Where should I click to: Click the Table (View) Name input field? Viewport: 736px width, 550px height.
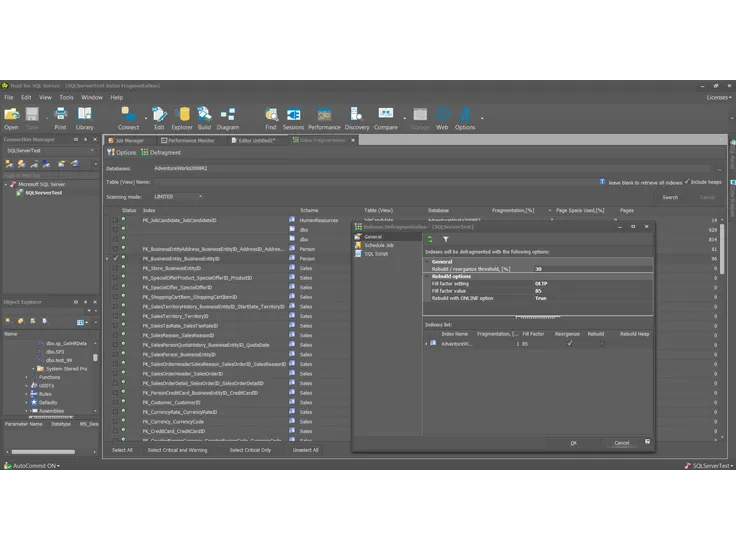(376, 182)
